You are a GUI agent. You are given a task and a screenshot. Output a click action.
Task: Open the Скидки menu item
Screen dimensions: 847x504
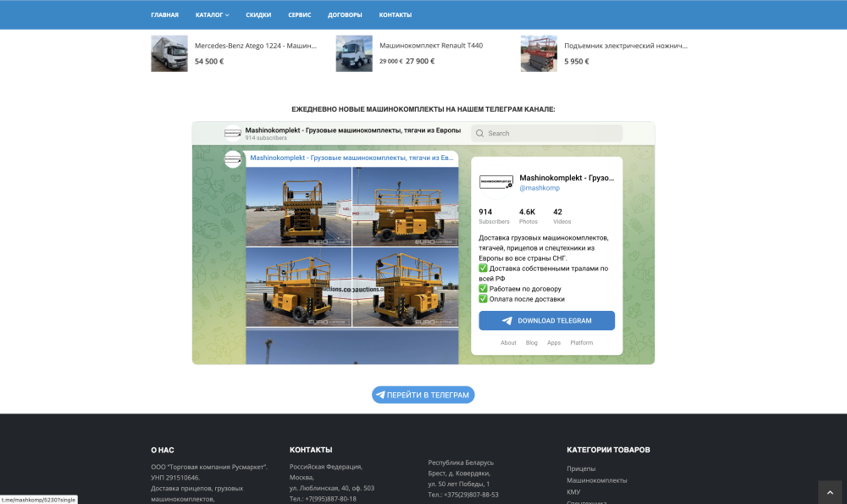pyautogui.click(x=258, y=15)
